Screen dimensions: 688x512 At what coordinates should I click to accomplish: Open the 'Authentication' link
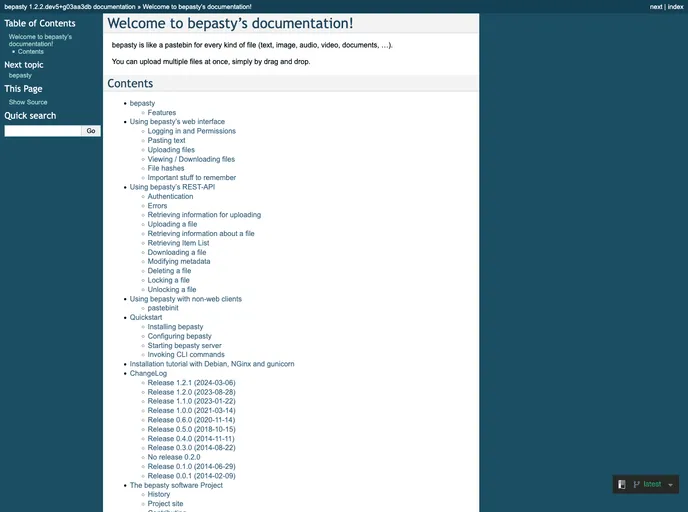click(170, 197)
